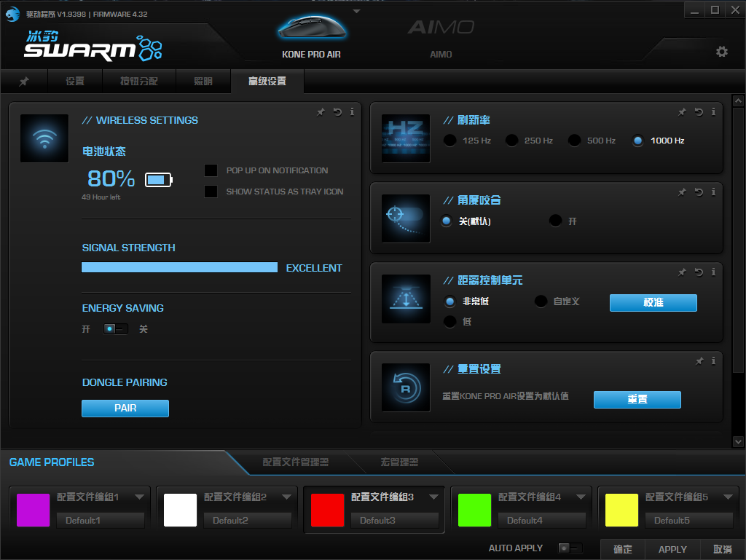This screenshot has width=746, height=560.
Task: Switch to the 设置 tab
Action: pyautogui.click(x=75, y=82)
